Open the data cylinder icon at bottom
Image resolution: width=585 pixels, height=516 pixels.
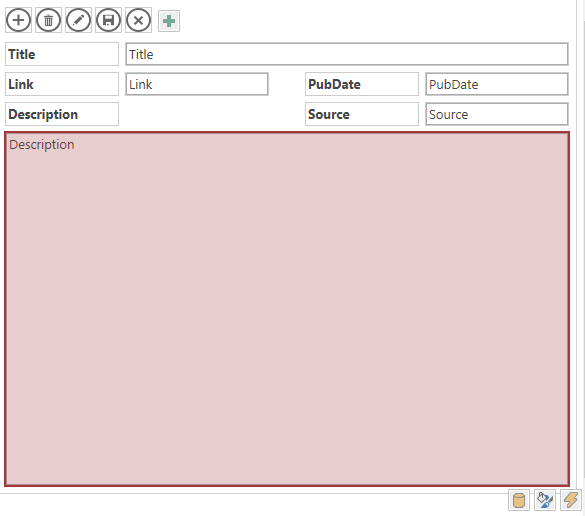[x=519, y=500]
